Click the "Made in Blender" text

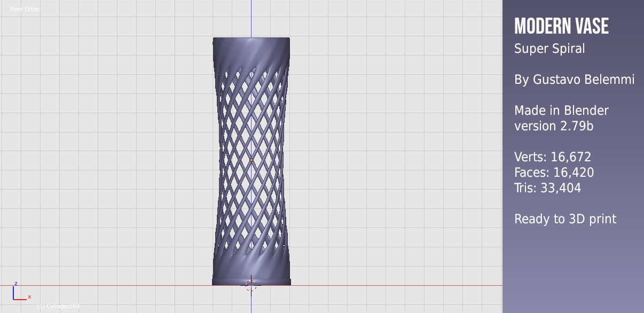(561, 111)
